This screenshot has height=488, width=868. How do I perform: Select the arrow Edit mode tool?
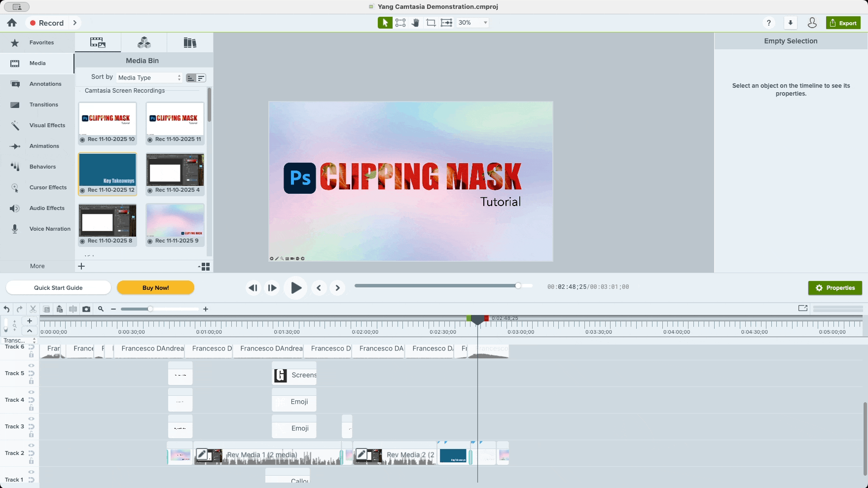[x=385, y=23]
